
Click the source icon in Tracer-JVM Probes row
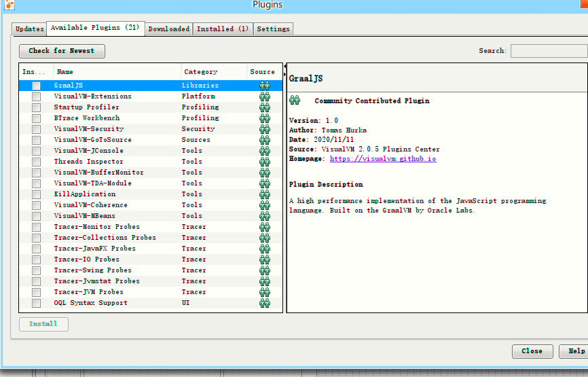tap(265, 292)
